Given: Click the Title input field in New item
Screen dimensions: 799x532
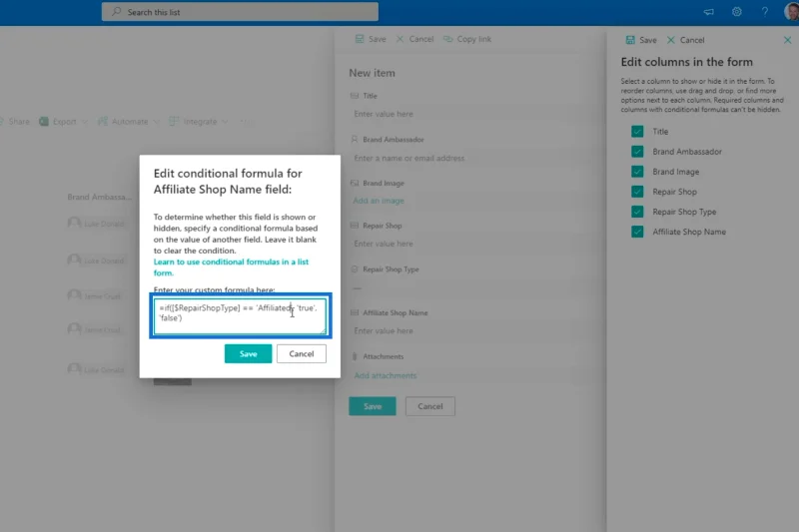Looking at the screenshot, I should (468, 114).
